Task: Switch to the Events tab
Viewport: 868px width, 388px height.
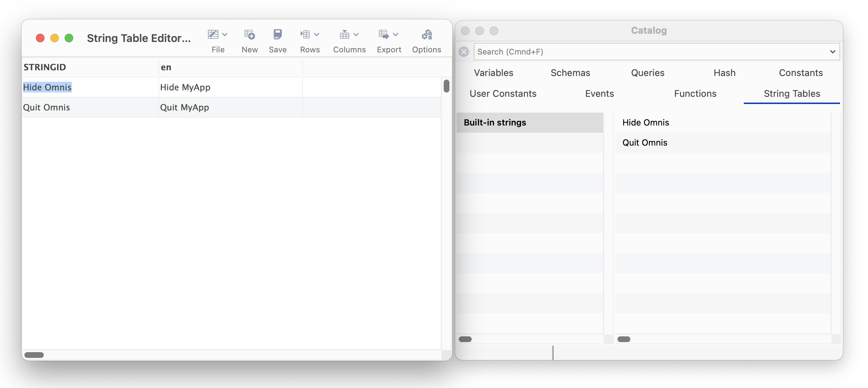Action: click(x=599, y=94)
